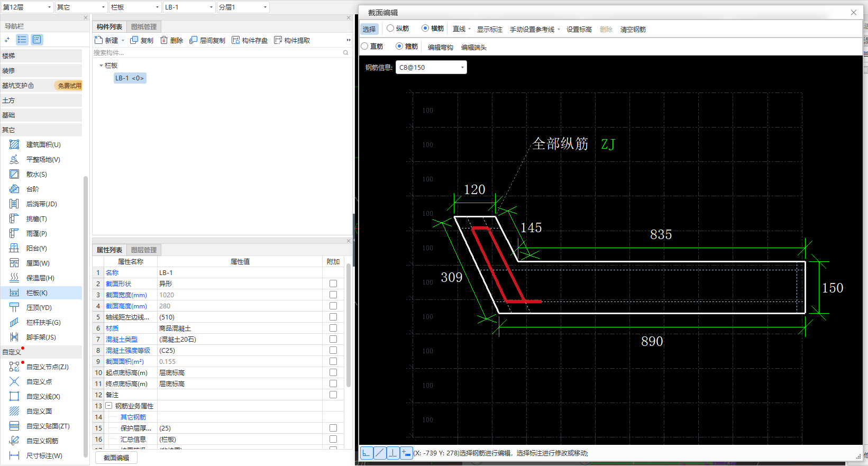Select 横筋 radio button
The height and width of the screenshot is (466, 868).
click(425, 28)
